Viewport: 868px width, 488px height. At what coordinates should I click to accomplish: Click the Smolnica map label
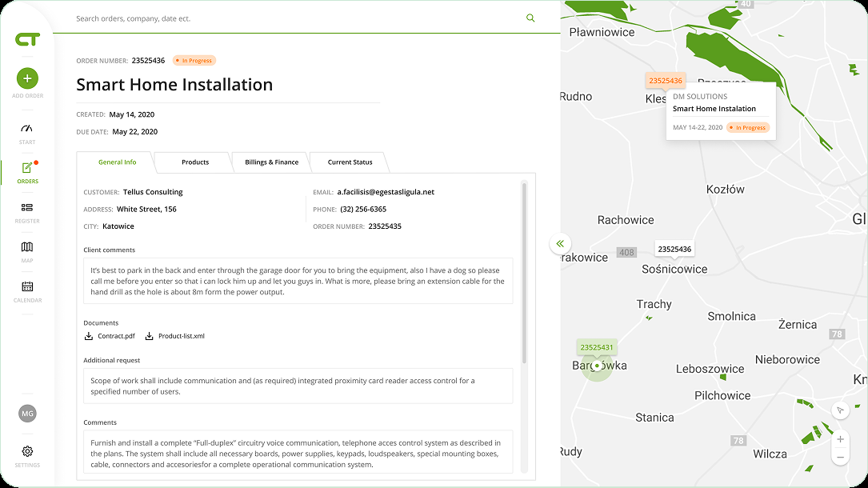[x=731, y=316]
